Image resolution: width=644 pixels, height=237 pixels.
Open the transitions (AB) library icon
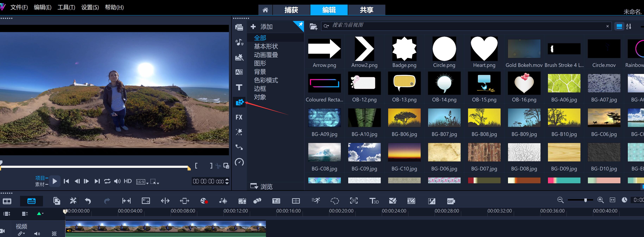(x=239, y=72)
